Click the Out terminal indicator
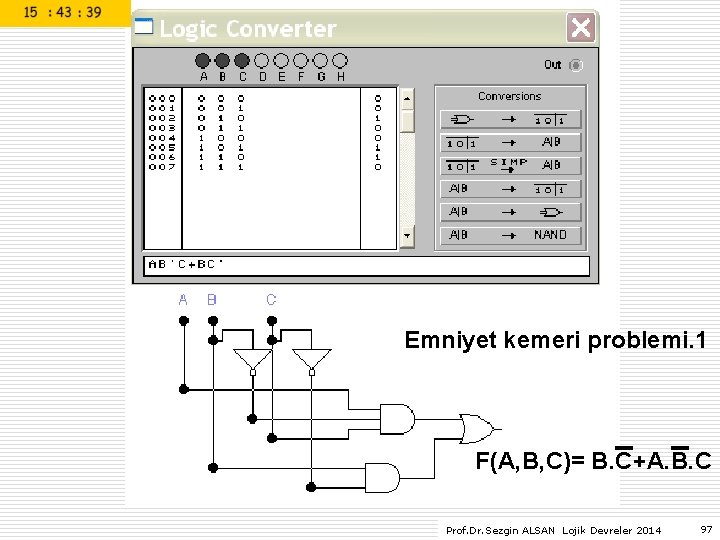Screen dimensions: 720x540 (576, 65)
